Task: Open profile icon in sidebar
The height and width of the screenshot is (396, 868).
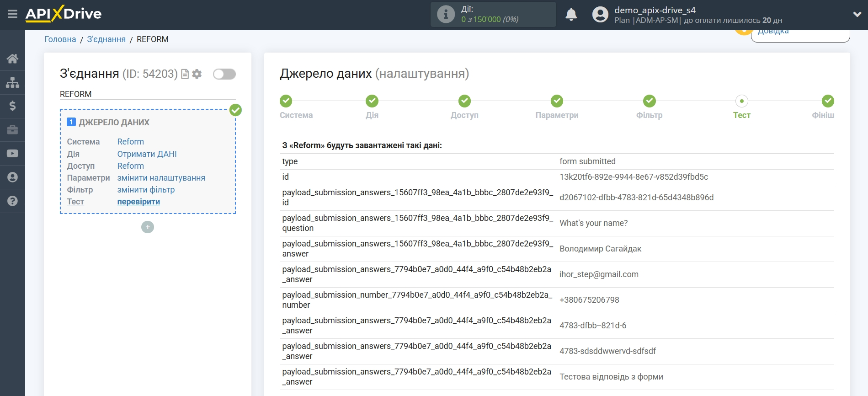Action: pyautogui.click(x=12, y=177)
